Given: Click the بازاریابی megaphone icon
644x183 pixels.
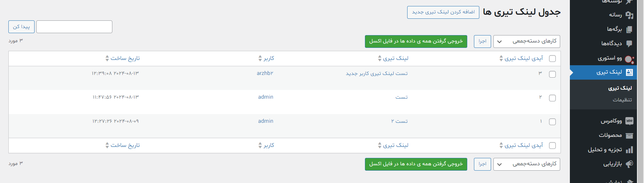Looking at the screenshot, I should (629, 164).
